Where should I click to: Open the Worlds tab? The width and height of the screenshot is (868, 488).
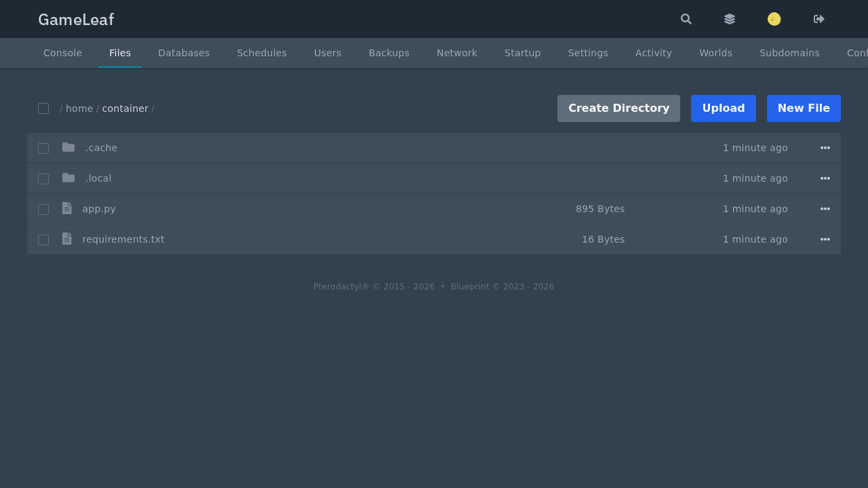[x=716, y=53]
